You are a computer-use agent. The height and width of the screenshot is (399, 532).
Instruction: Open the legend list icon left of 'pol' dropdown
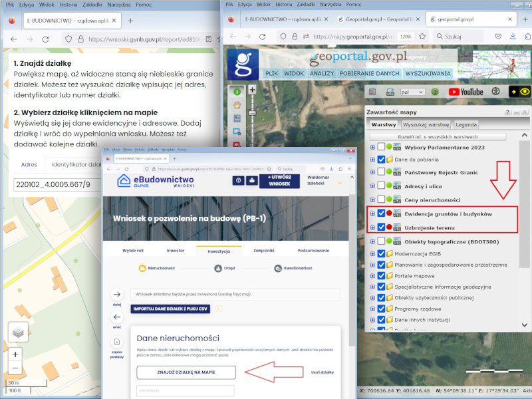click(x=372, y=92)
